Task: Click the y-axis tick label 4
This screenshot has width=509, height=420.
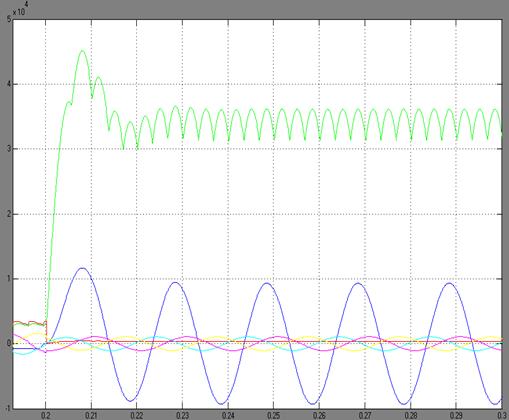Action: click(x=9, y=84)
